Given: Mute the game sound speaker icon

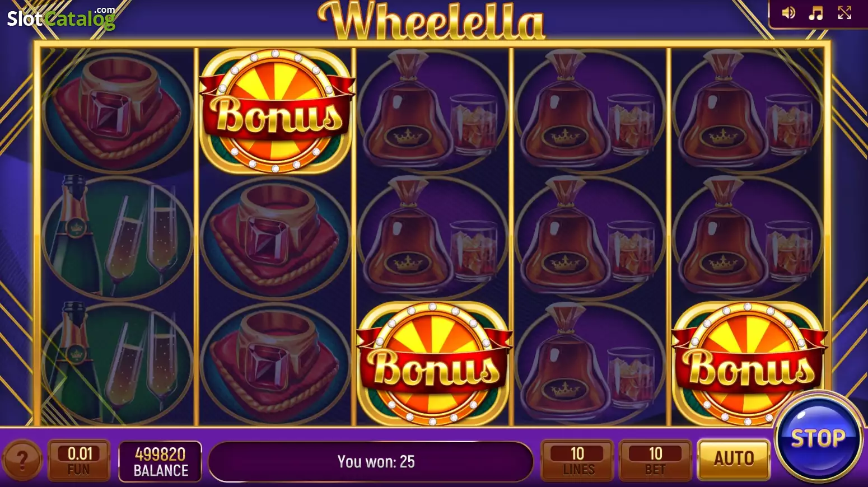Looking at the screenshot, I should point(788,13).
